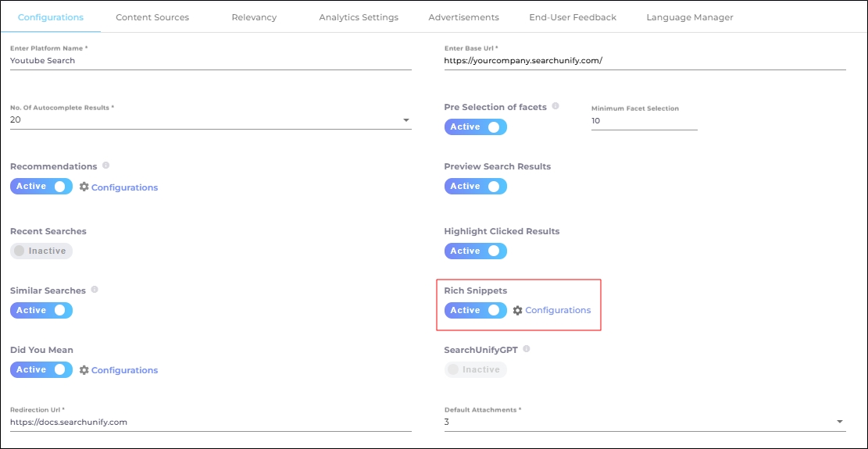The height and width of the screenshot is (449, 868).
Task: Click the info icon next to Similar Searches
Action: coord(95,290)
